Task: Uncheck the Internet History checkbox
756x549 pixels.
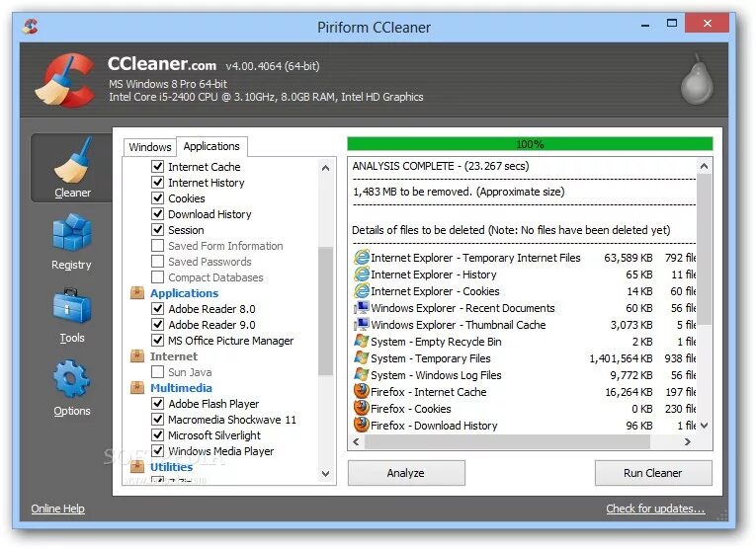Action: (x=158, y=182)
